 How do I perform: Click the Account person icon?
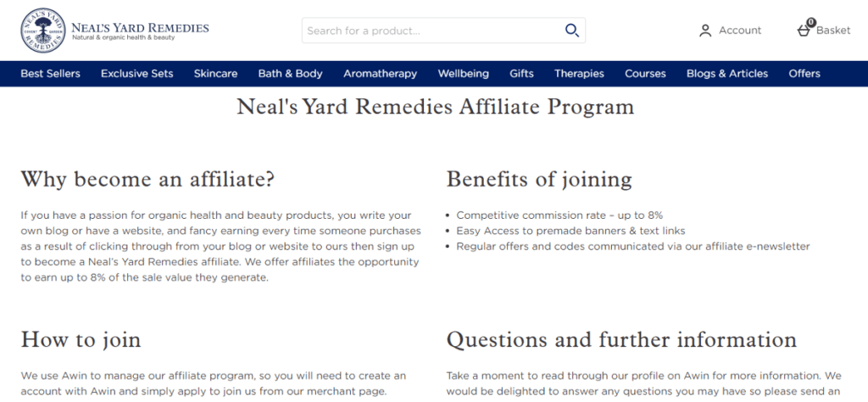[704, 31]
